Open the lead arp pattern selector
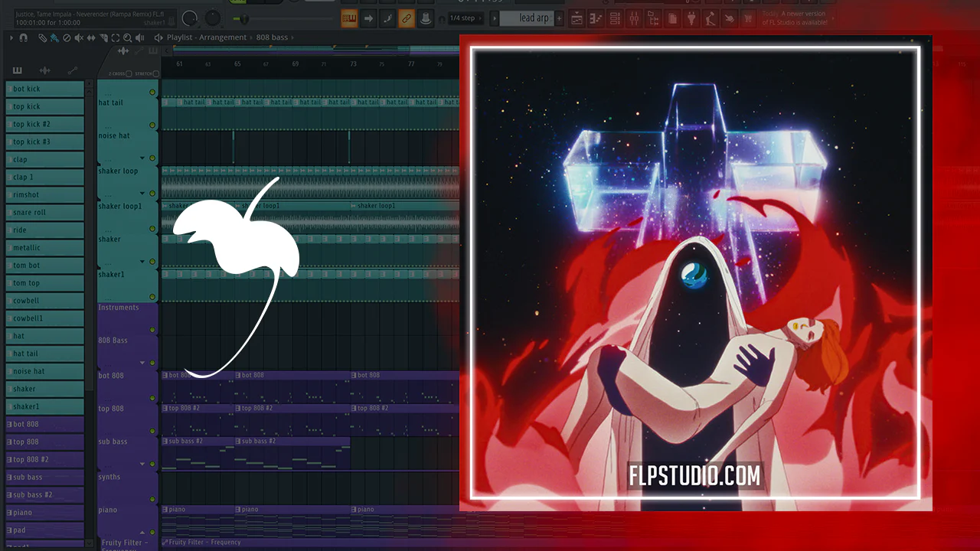Screen dimensions: 980x551 coord(527,18)
